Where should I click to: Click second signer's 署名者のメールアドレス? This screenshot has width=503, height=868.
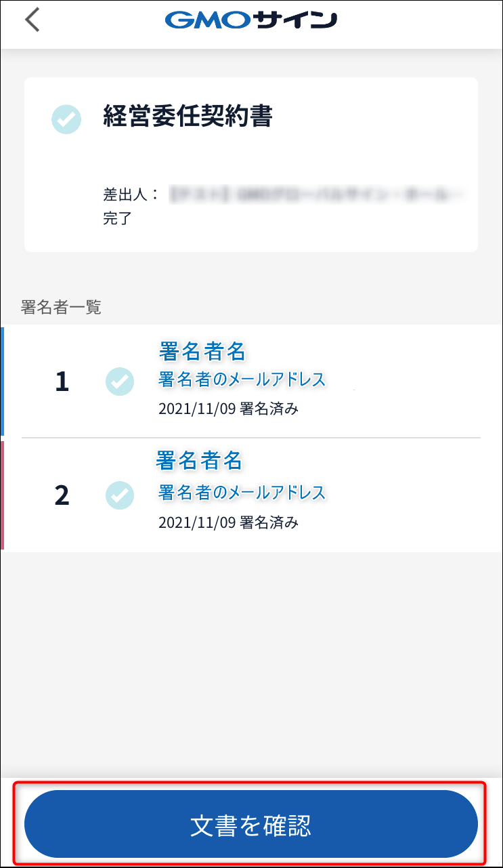pos(242,492)
